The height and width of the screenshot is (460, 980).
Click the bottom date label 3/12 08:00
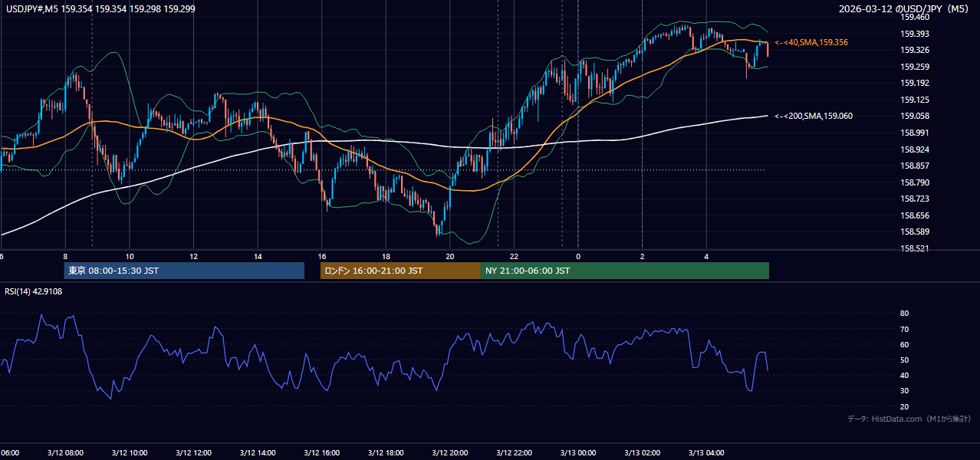click(x=64, y=453)
